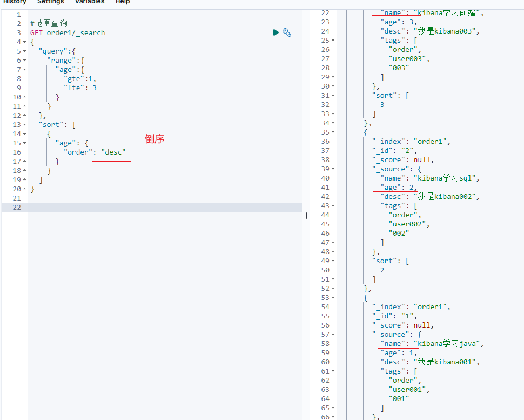Open the History menu

point(15,2)
